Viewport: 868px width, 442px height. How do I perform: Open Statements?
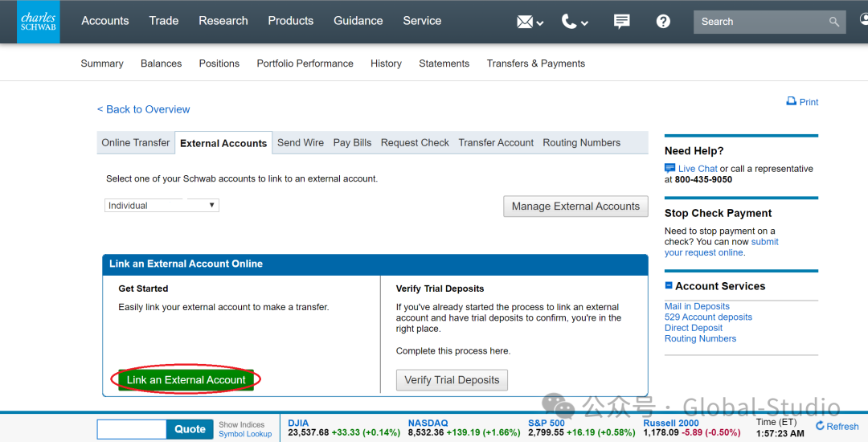point(444,63)
